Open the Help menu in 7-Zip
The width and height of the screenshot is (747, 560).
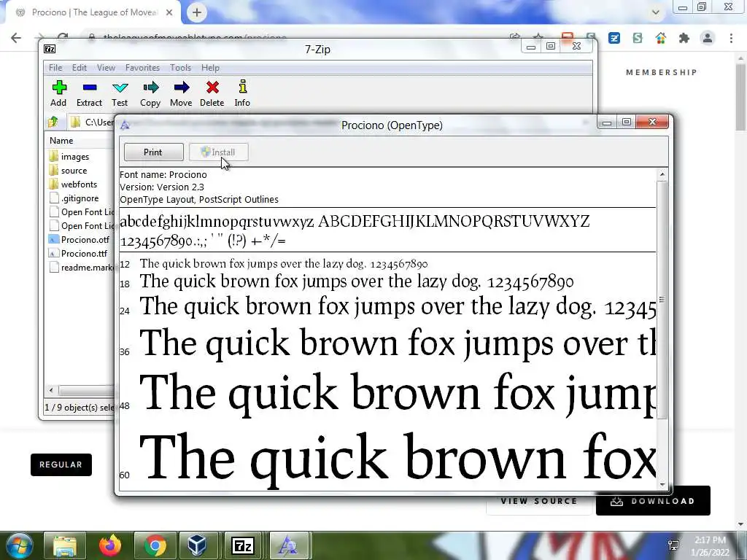(x=210, y=68)
